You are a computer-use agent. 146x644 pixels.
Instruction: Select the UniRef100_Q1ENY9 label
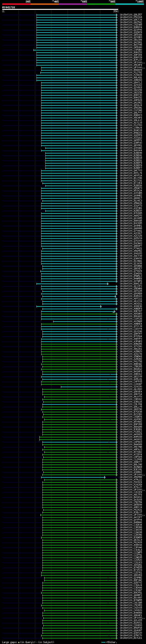tap(131, 32)
